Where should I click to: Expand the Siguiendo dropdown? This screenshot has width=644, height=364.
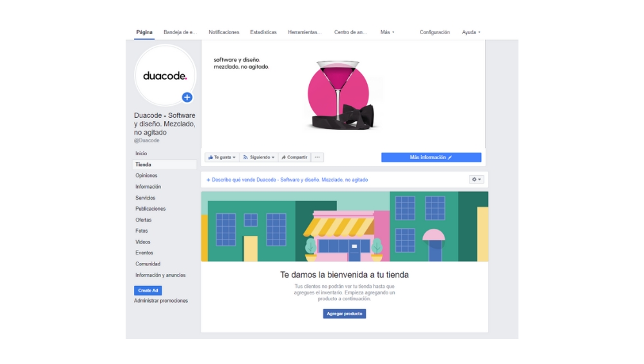(258, 157)
